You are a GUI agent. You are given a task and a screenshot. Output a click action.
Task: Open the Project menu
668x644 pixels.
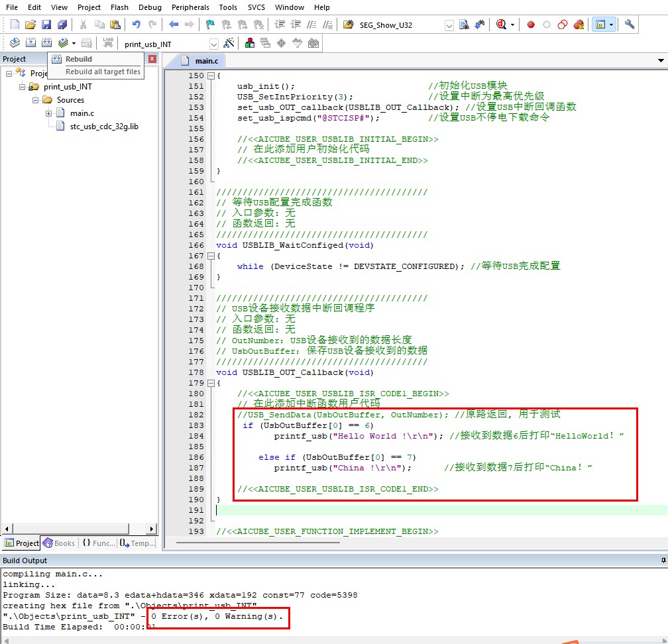(89, 7)
